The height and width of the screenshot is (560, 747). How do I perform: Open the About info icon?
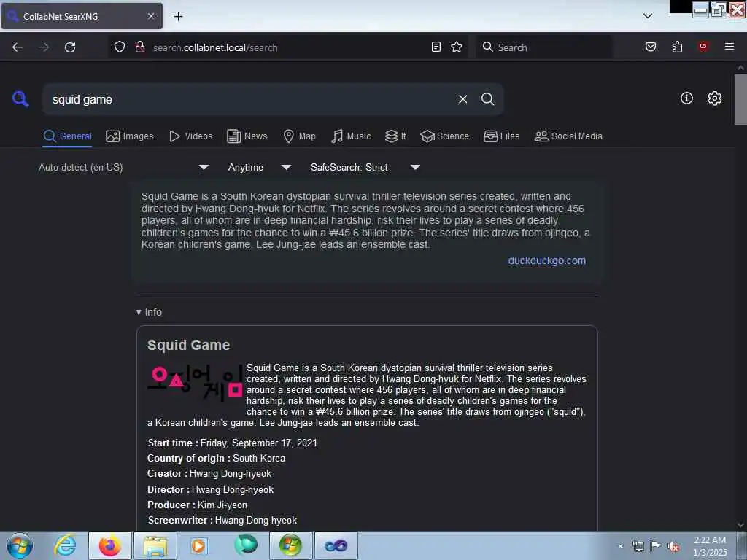[x=686, y=98]
